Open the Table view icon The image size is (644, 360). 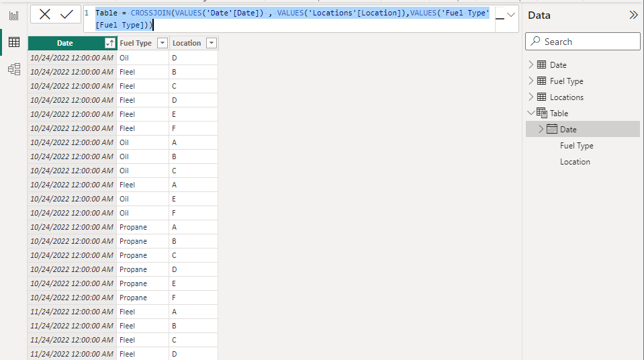tap(14, 42)
